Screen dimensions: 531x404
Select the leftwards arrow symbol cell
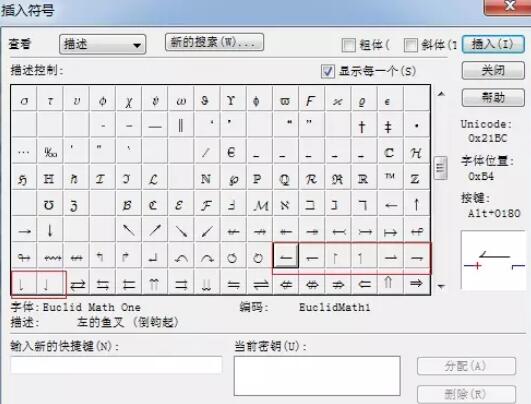pos(390,204)
